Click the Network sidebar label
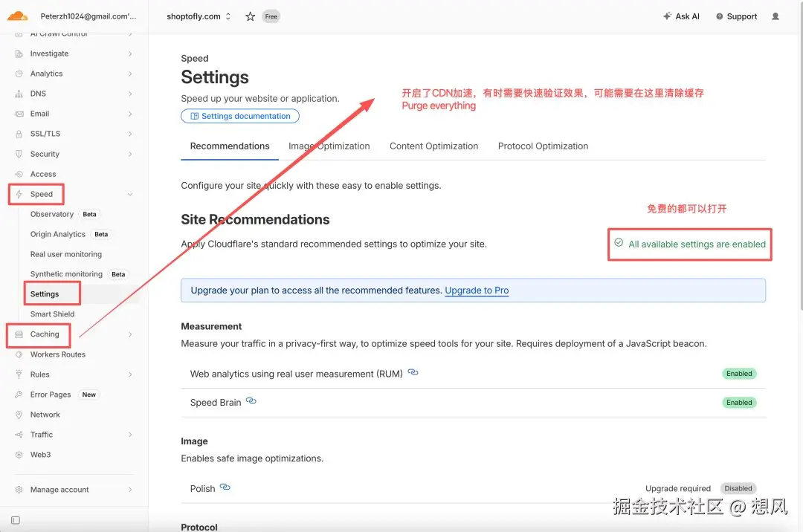803x532 pixels. 45,415
